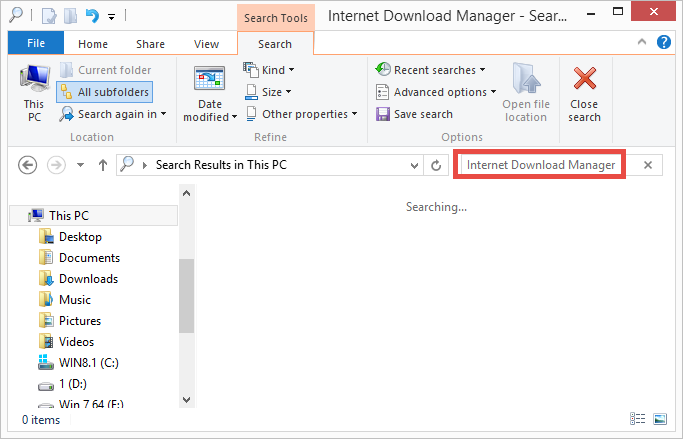
Task: Go back with the Back arrow
Action: [27, 165]
